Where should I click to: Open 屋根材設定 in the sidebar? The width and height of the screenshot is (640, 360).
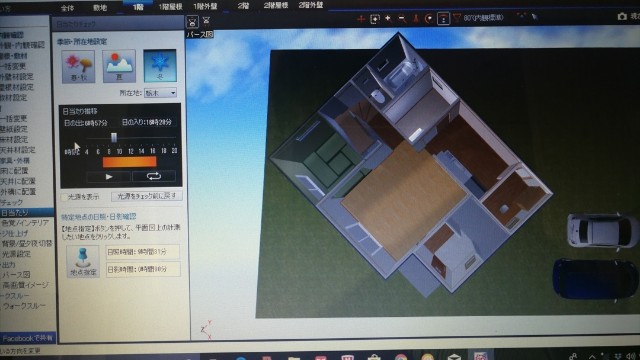[x=17, y=87]
